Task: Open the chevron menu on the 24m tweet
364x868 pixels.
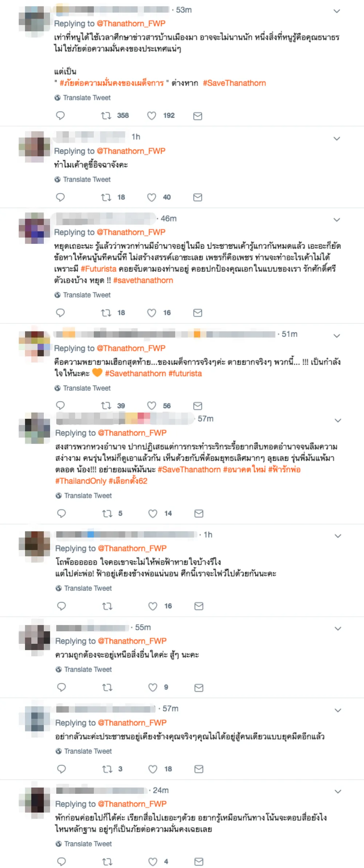Action: [x=338, y=791]
